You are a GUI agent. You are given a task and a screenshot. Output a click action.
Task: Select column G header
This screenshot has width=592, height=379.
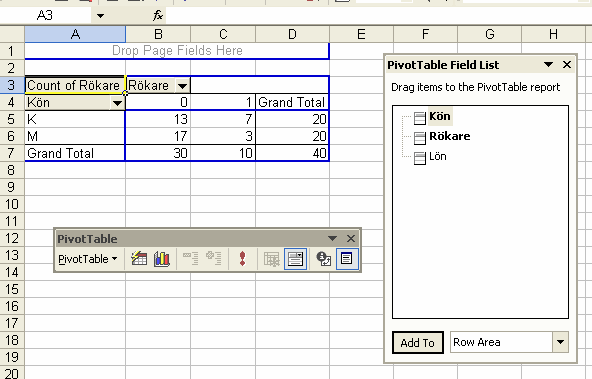[490, 34]
